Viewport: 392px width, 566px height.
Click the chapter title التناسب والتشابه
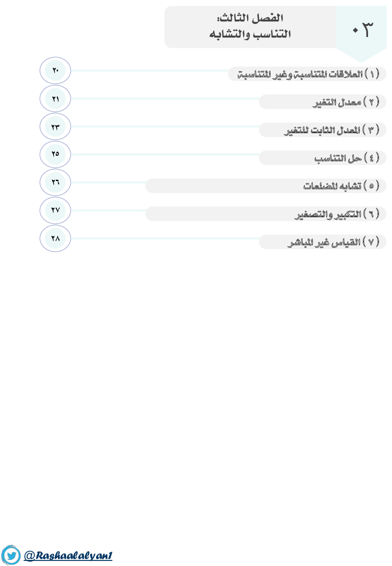pos(250,34)
